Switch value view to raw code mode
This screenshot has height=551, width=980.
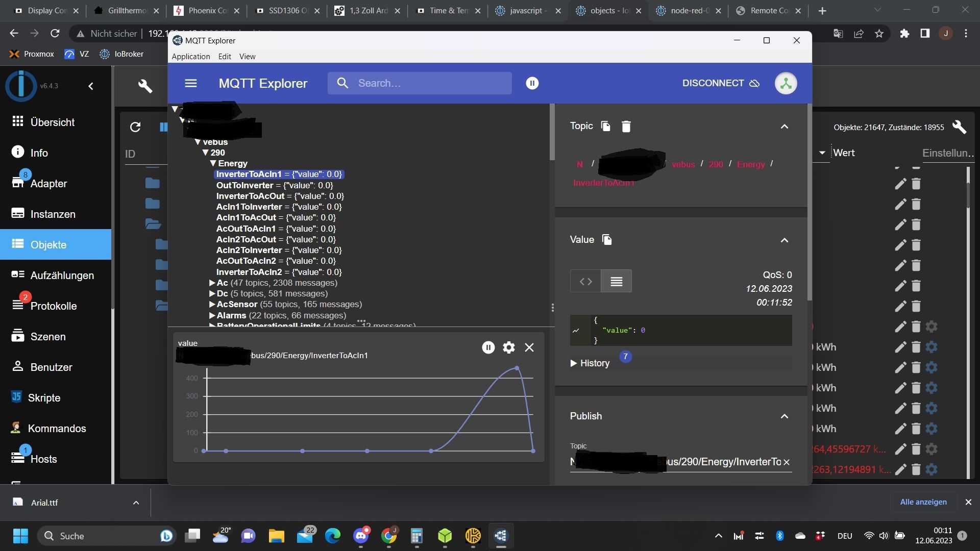[x=585, y=281]
